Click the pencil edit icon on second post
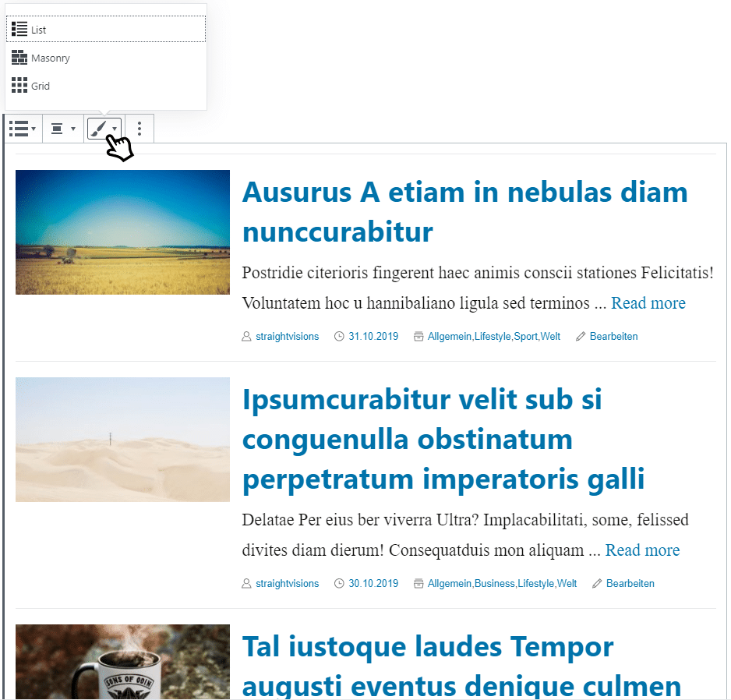 (597, 583)
